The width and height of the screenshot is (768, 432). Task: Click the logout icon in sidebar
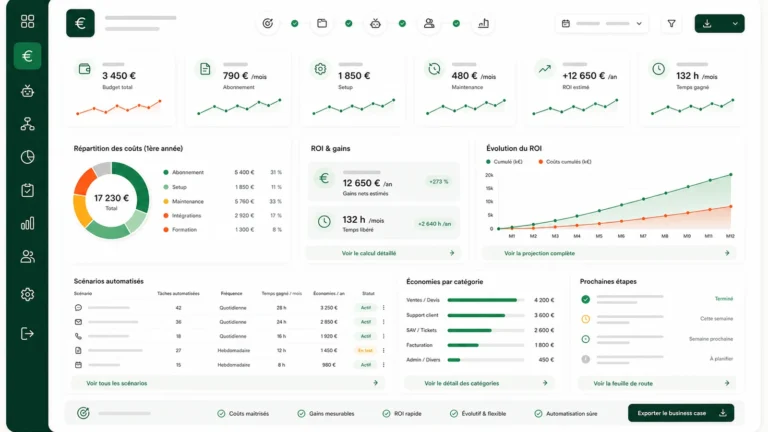click(27, 334)
